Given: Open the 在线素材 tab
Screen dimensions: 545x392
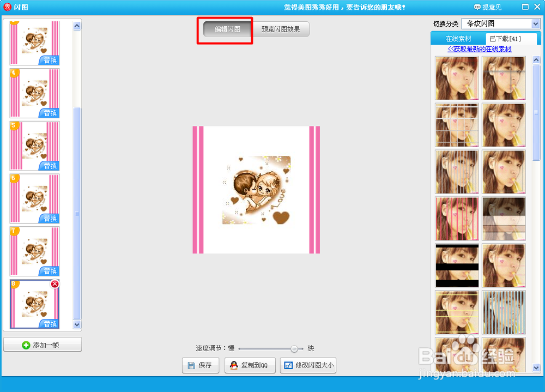Looking at the screenshot, I should tap(458, 39).
